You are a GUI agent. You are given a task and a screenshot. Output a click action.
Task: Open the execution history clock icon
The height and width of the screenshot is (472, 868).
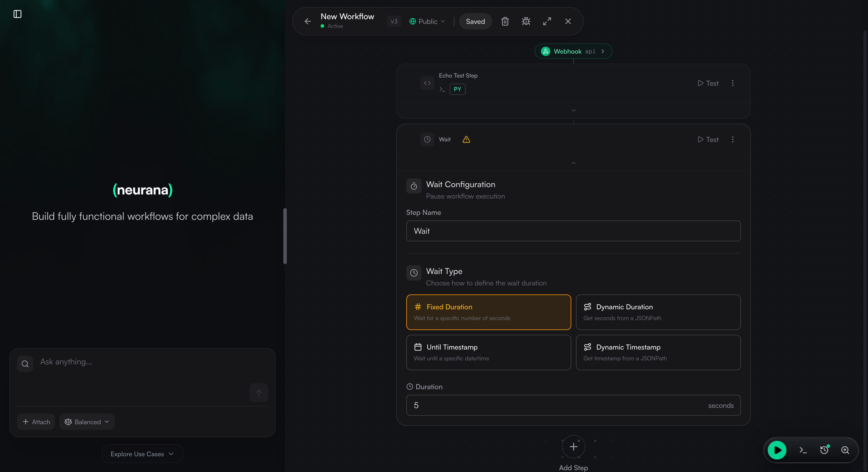824,450
